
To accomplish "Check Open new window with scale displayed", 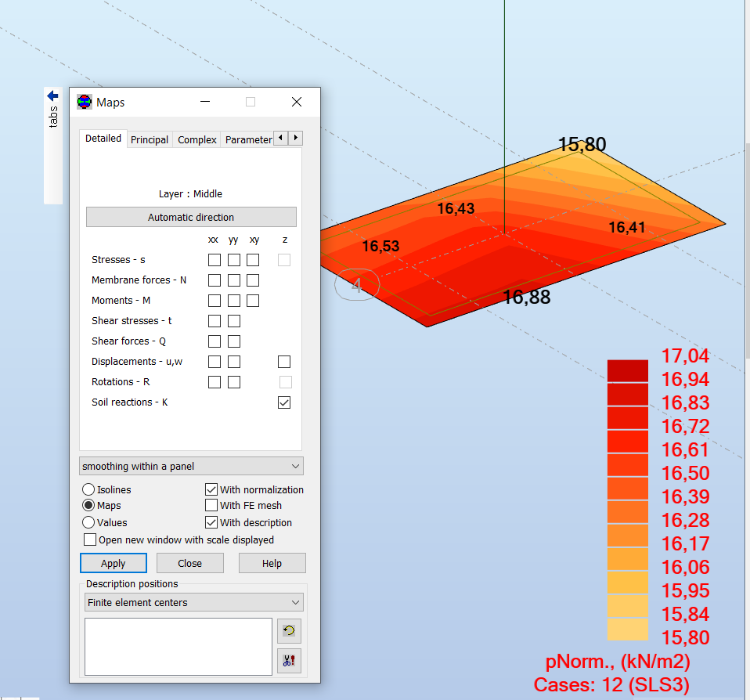I will click(90, 539).
